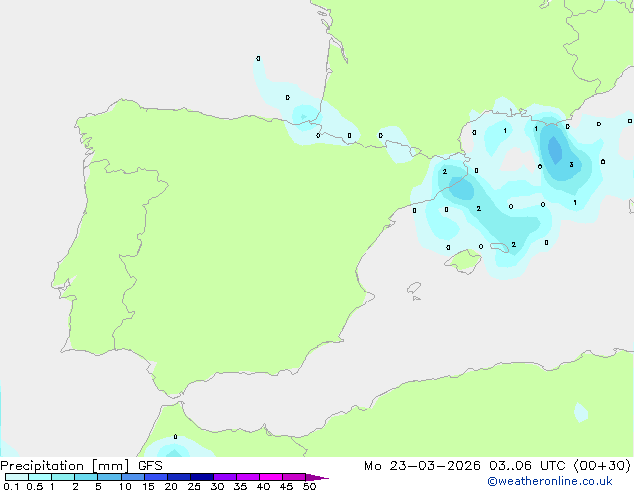
Task: Click the '03..06 UTC' time text
Action: click(x=527, y=466)
